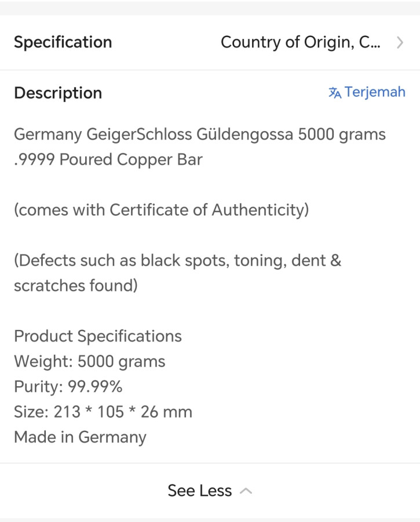Select the Product Specifications line
Screen dimensions: 420x522
[x=98, y=336]
